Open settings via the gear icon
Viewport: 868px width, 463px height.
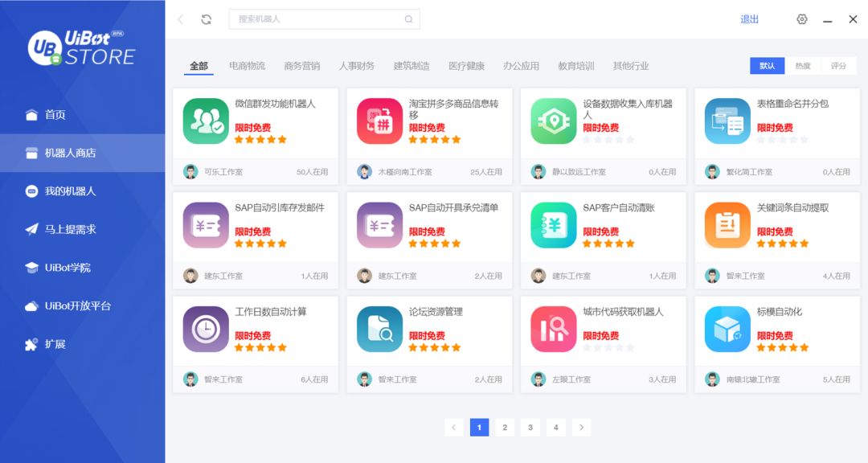[801, 19]
